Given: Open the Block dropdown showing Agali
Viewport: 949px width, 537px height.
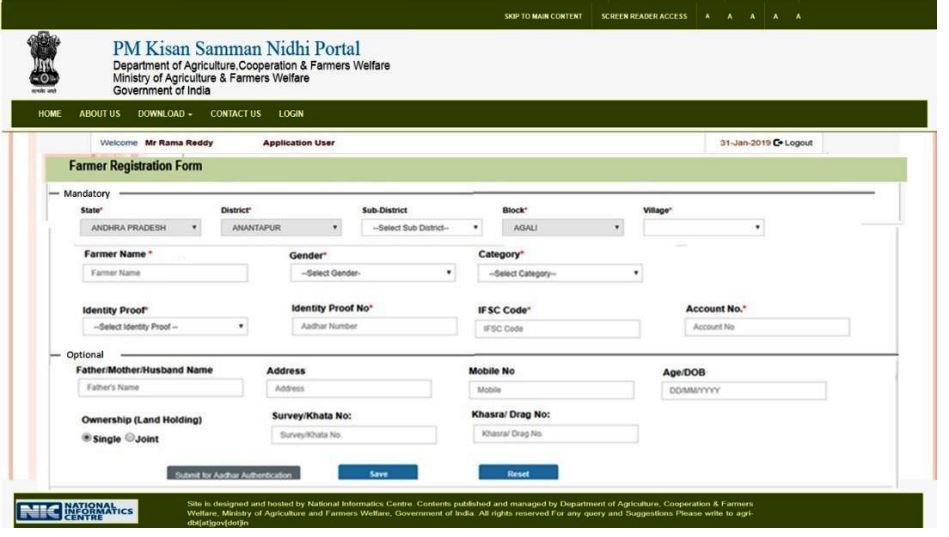Looking at the screenshot, I should point(562,228).
